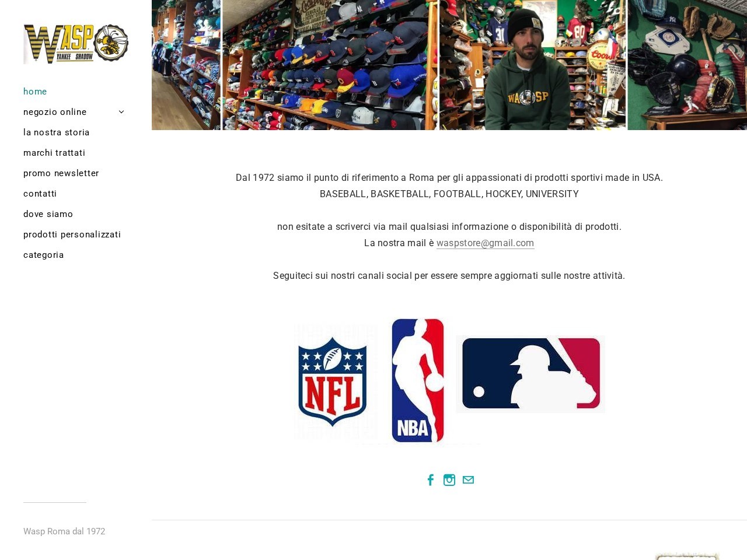Click categoria in the sidebar navigation
This screenshot has height=560, width=747.
tap(43, 255)
